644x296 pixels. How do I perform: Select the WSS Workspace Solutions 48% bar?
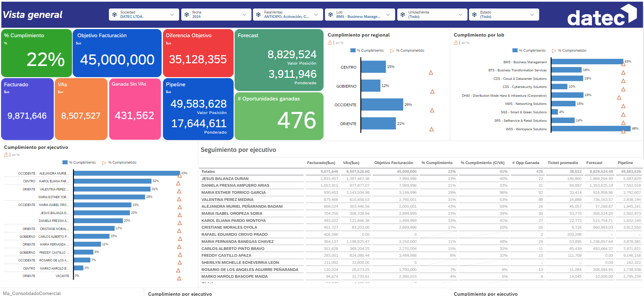[591, 129]
